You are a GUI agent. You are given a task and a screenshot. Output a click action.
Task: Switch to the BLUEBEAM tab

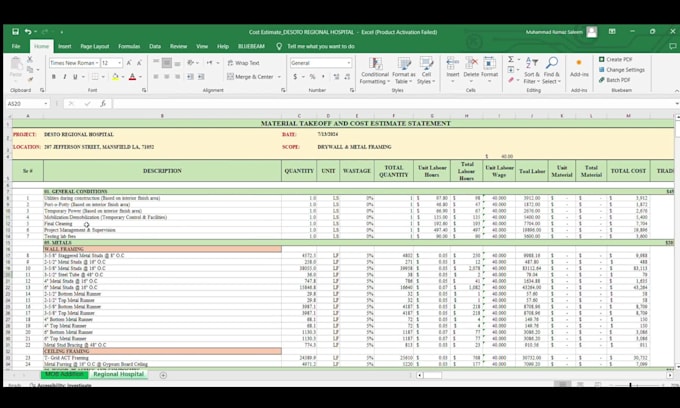pos(251,46)
